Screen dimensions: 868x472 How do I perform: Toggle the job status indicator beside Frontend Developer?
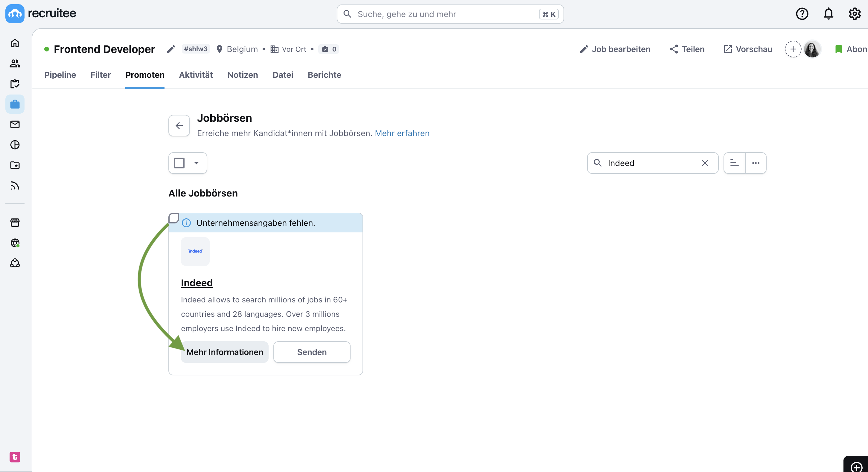[x=47, y=49]
